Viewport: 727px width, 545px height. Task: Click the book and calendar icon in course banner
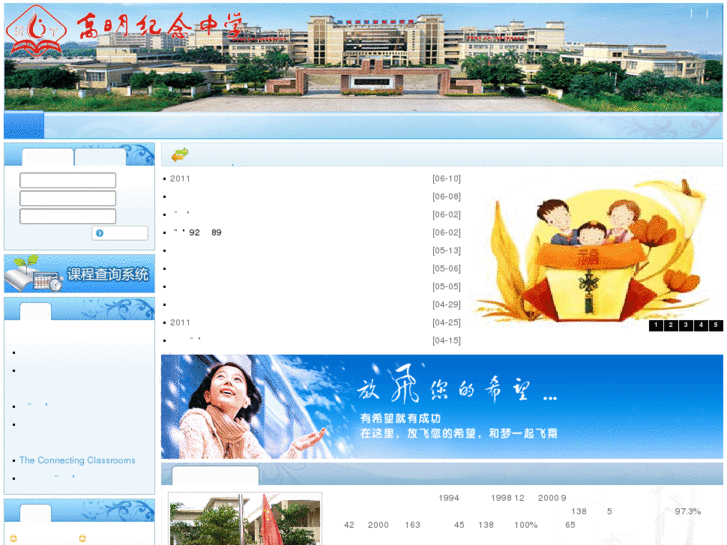pos(33,275)
